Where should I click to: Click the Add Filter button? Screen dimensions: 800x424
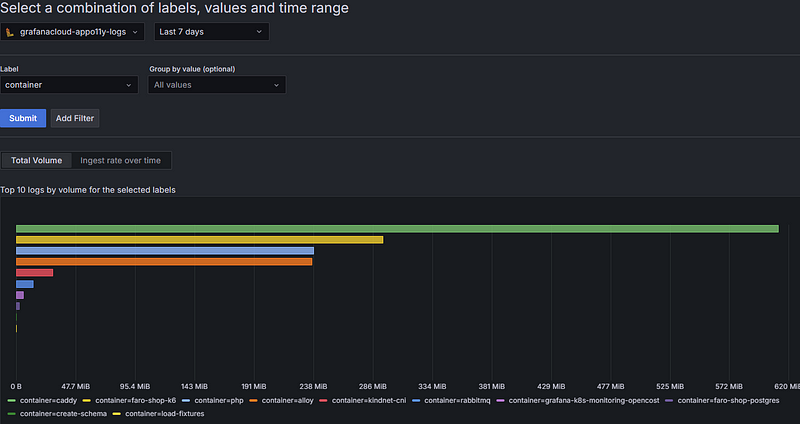click(75, 118)
